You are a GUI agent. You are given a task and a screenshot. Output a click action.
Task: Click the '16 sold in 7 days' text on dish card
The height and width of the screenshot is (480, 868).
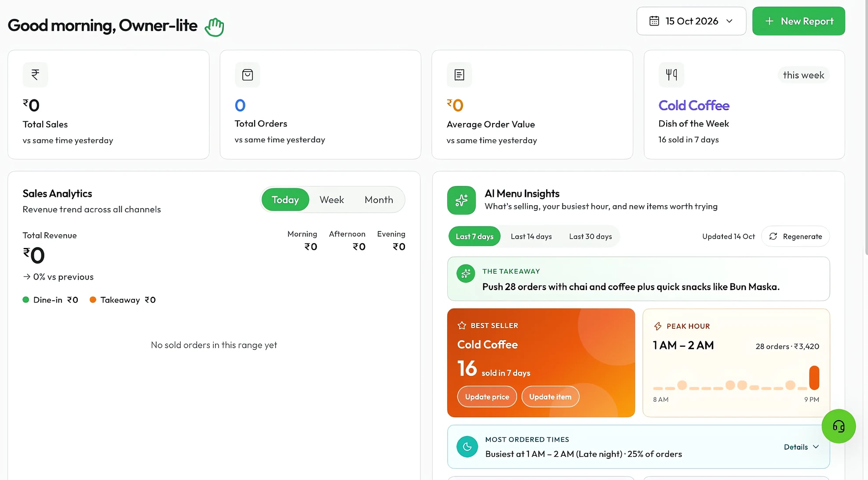688,140
